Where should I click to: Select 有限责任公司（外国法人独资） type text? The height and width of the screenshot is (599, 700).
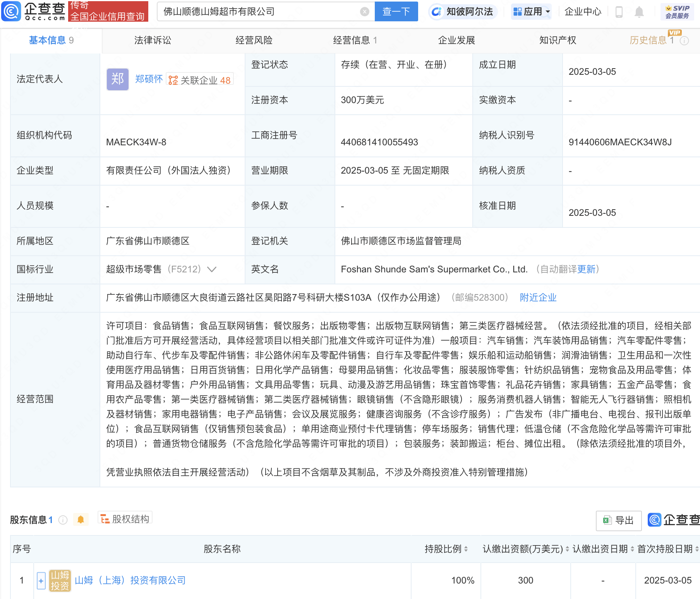[168, 170]
